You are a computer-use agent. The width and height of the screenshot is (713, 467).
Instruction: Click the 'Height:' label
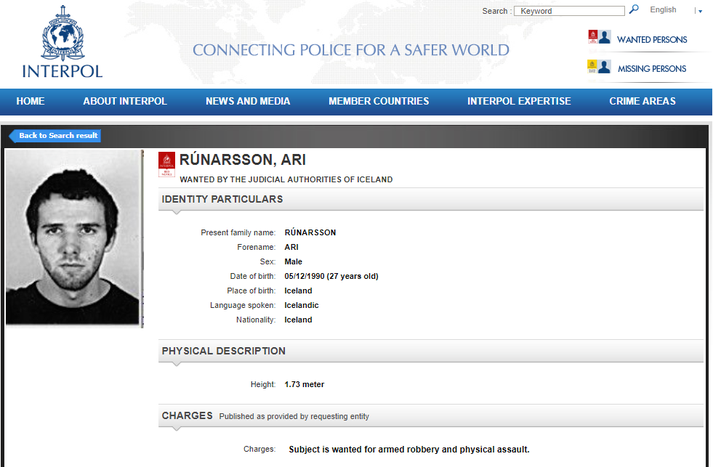pos(263,384)
